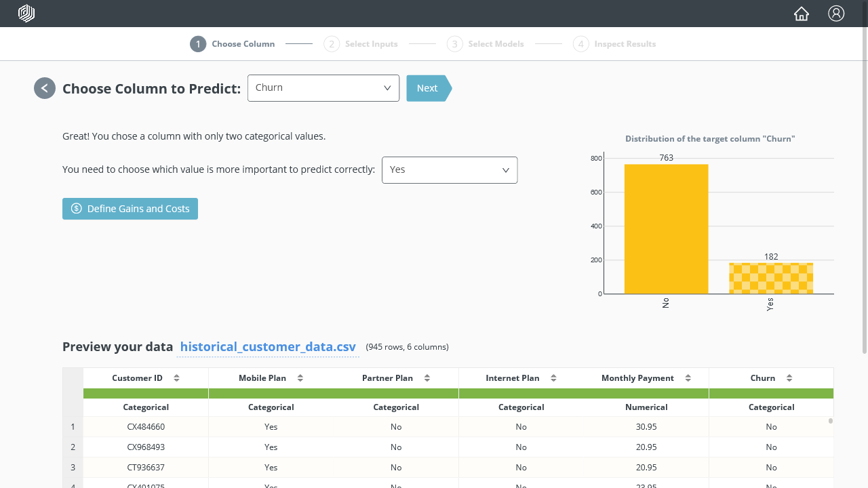Go to the Choose Column step

pos(233,44)
